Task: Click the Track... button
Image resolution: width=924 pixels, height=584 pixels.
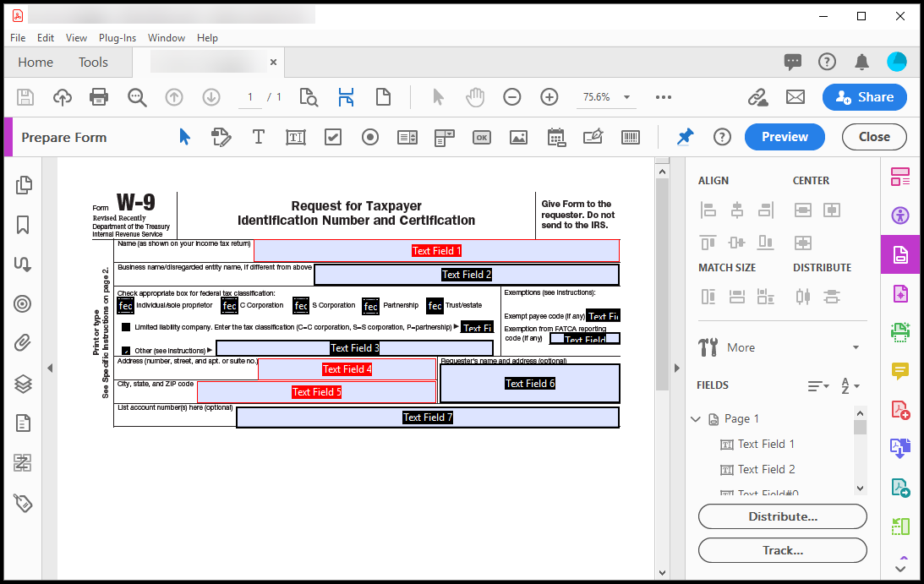Action: (x=783, y=550)
